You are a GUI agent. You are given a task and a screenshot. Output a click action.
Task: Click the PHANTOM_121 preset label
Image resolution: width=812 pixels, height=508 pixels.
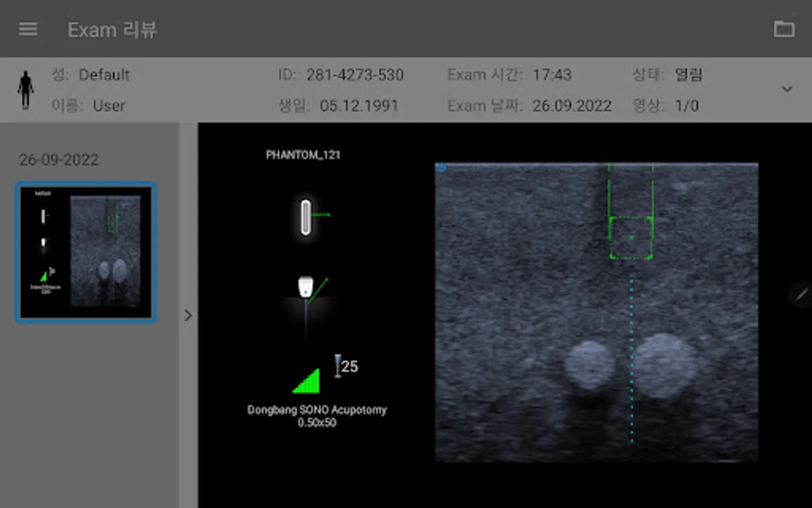[x=303, y=155]
